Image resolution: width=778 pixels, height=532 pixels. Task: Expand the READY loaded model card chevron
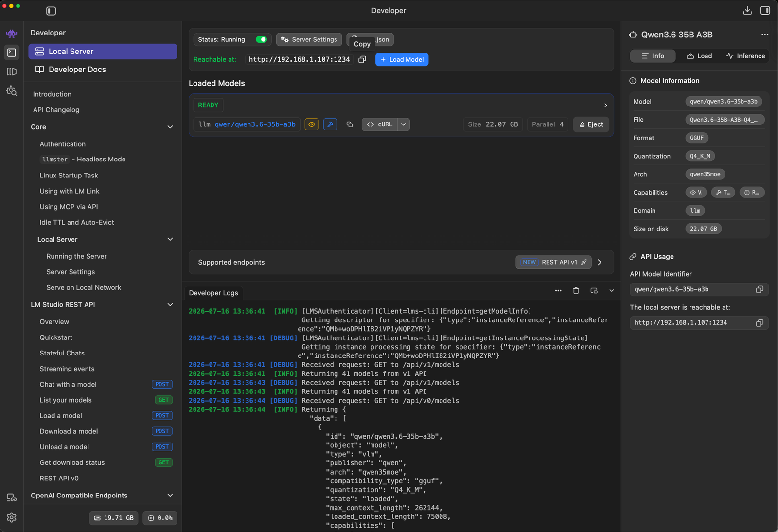point(605,105)
